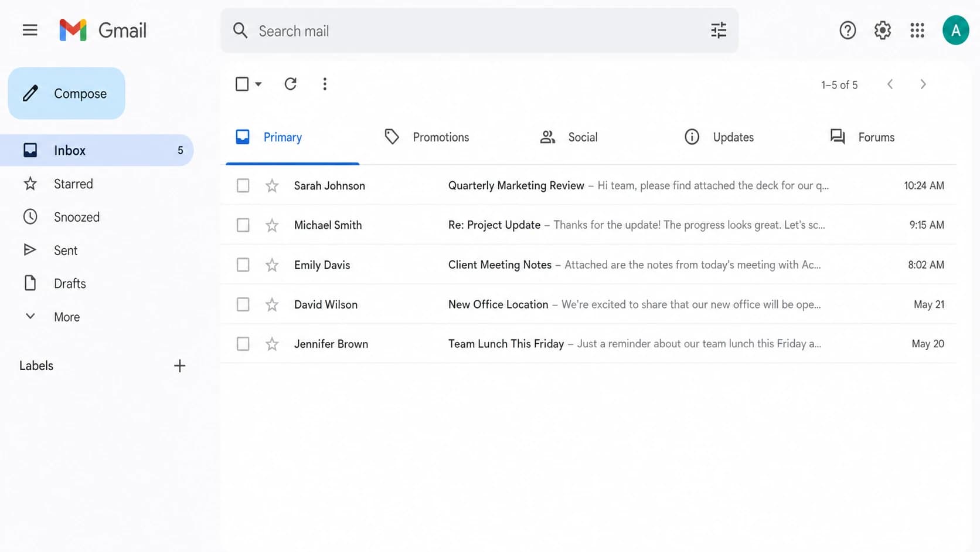Switch to the Social tab

[x=569, y=137]
